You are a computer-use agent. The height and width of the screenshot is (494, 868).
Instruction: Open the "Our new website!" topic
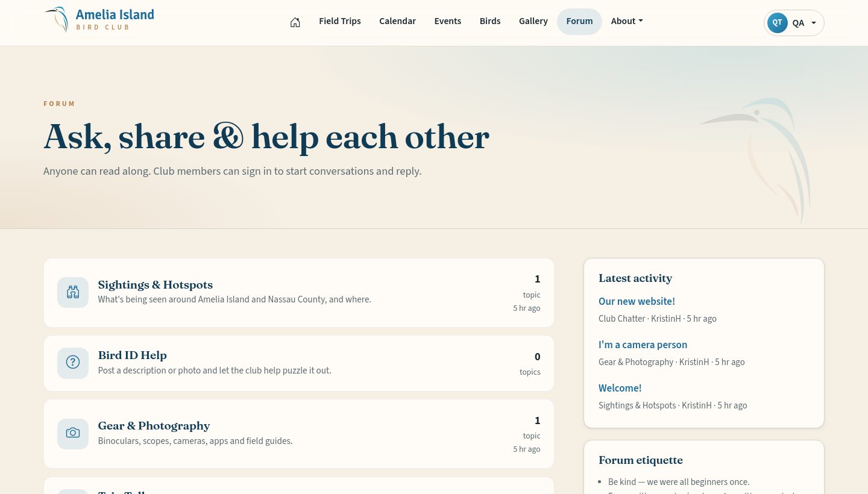point(637,301)
